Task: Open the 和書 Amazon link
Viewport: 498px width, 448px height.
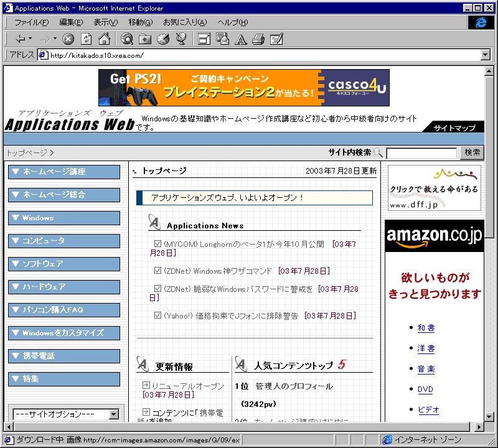Action: coord(426,328)
